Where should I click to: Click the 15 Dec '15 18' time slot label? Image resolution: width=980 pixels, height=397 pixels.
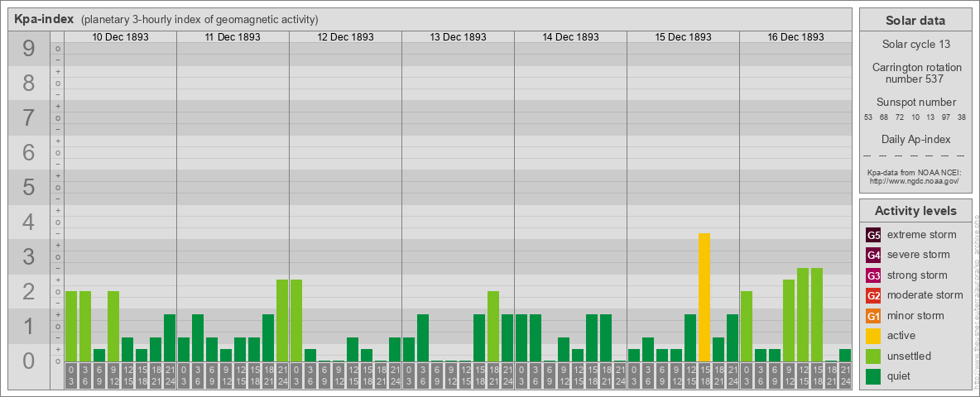coord(704,375)
